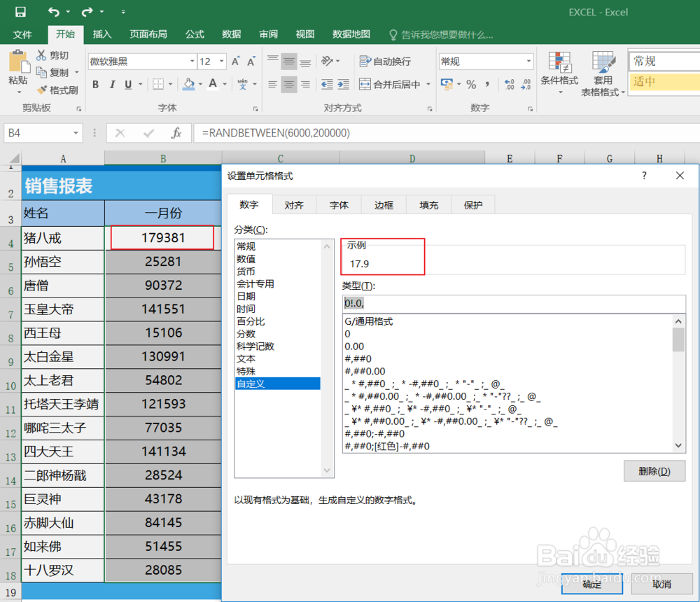Screen dimensions: 700x602
Task: Toggle left text alignment
Action: coord(273,85)
